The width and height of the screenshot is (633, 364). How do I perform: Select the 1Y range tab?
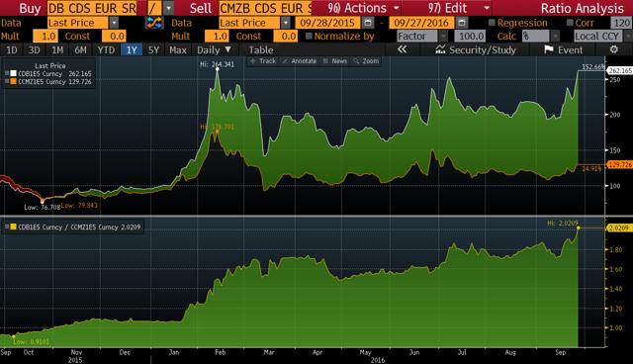pyautogui.click(x=132, y=50)
